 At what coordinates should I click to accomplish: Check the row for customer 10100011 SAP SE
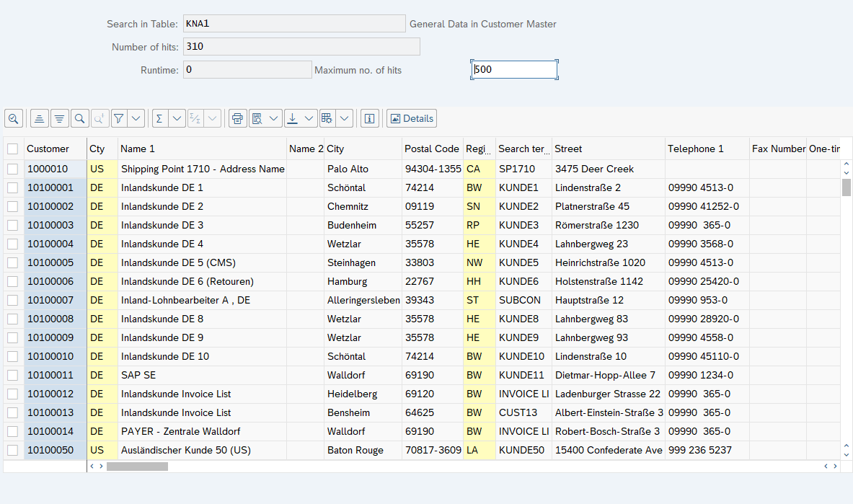click(13, 375)
